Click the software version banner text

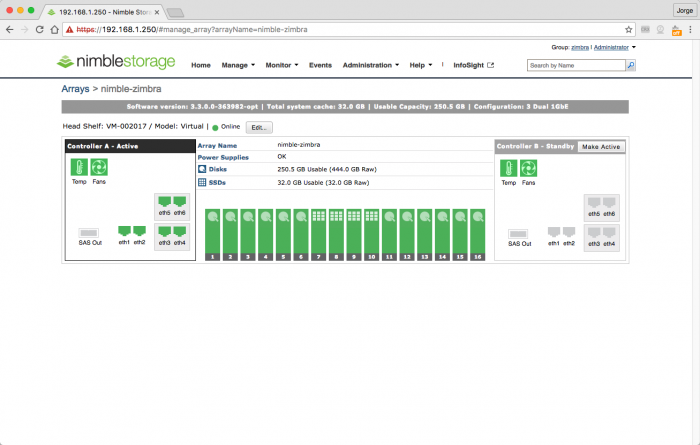coord(192,107)
